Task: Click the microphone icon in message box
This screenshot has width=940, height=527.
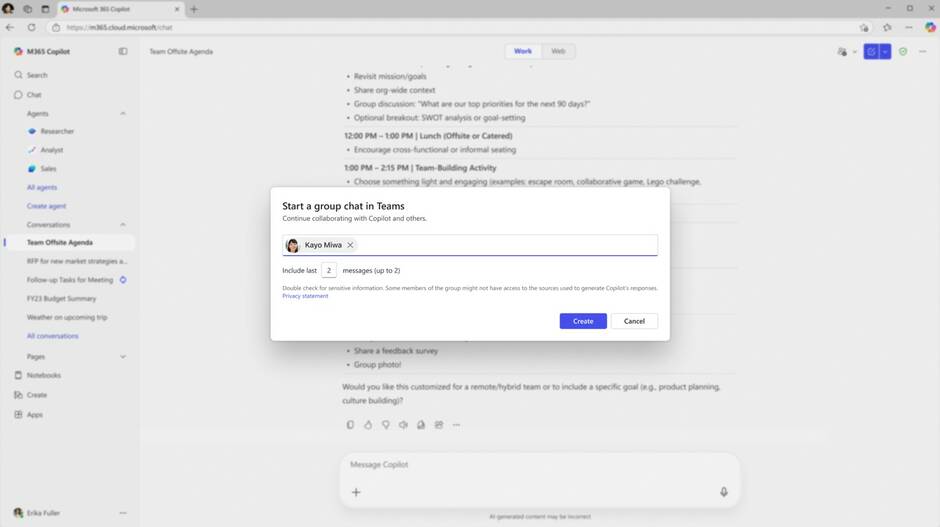Action: (x=723, y=492)
